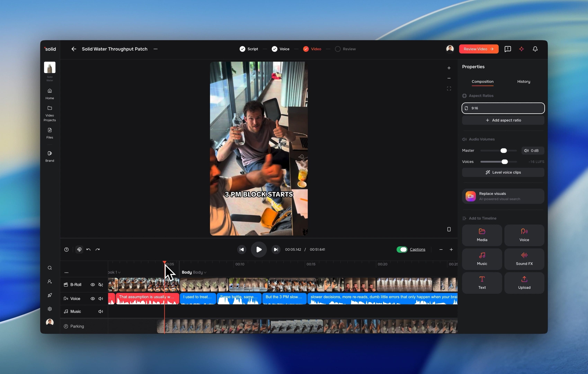Open the feedback message icon
The width and height of the screenshot is (588, 374).
(507, 49)
